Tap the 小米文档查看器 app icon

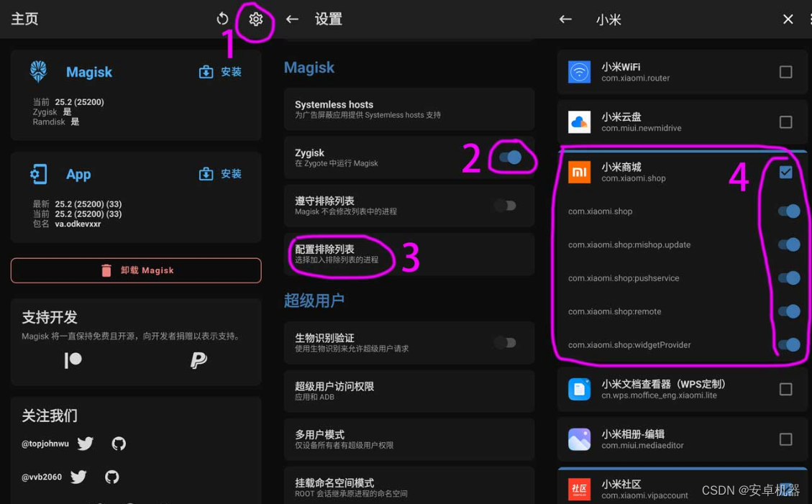tap(579, 389)
